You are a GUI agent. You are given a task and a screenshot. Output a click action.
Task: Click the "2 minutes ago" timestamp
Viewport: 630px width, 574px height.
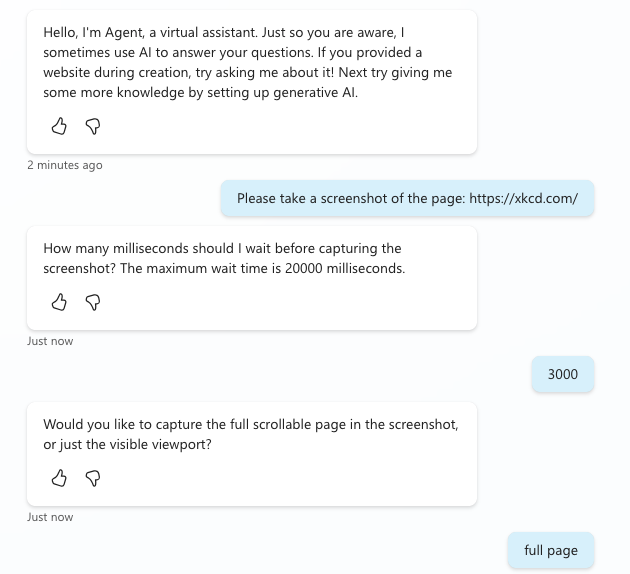(x=64, y=165)
